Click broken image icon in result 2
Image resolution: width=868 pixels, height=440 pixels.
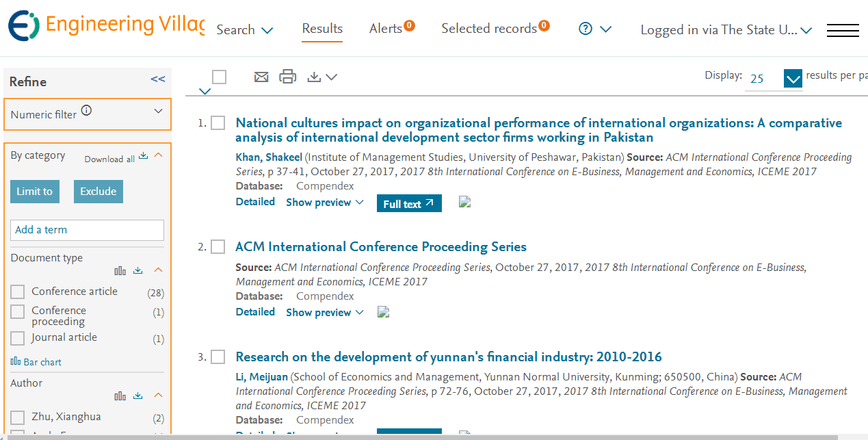[384, 312]
